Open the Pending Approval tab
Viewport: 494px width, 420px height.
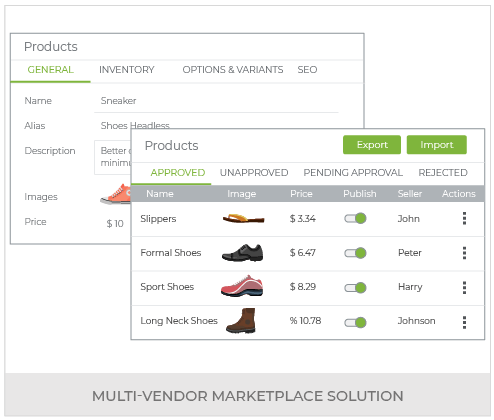[353, 173]
